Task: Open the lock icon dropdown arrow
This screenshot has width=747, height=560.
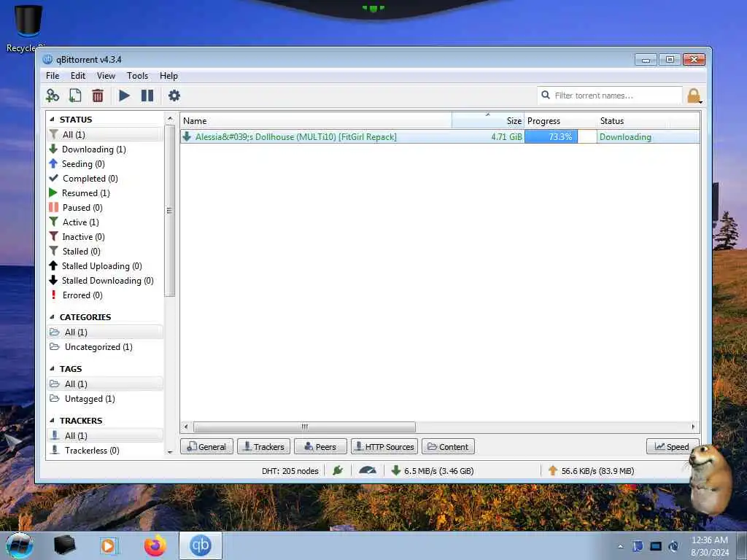Action: tap(701, 101)
